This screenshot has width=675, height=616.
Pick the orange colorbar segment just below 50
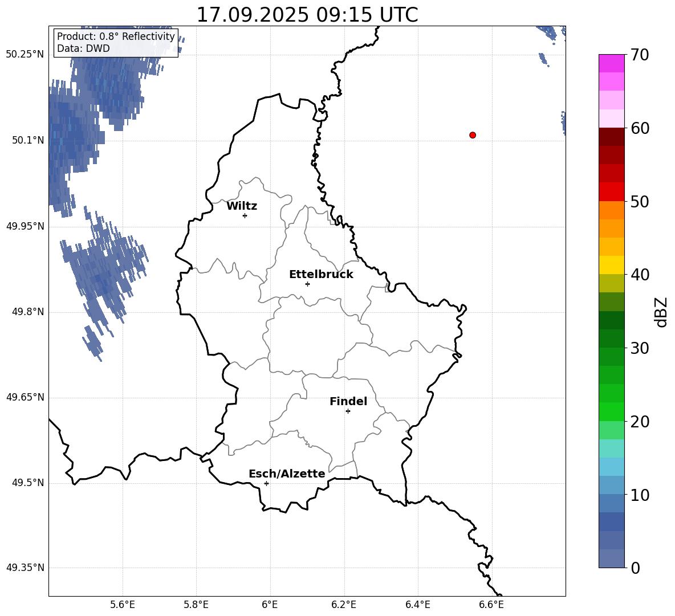612,210
